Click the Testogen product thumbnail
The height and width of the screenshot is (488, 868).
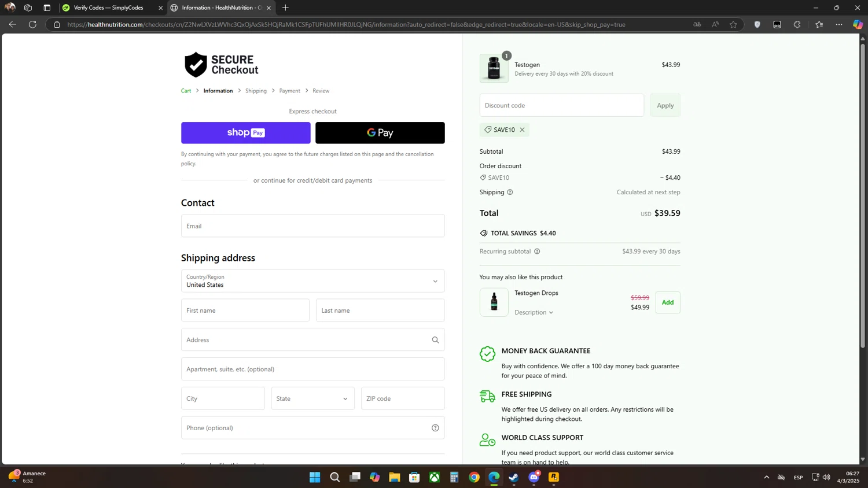click(494, 68)
